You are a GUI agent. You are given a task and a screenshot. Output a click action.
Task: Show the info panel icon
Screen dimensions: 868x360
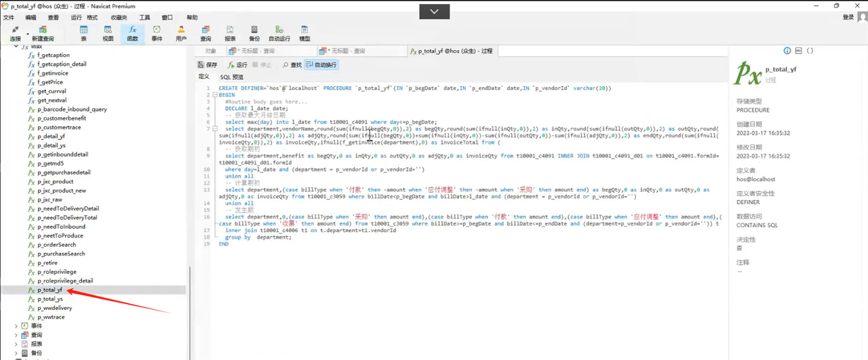[787, 50]
